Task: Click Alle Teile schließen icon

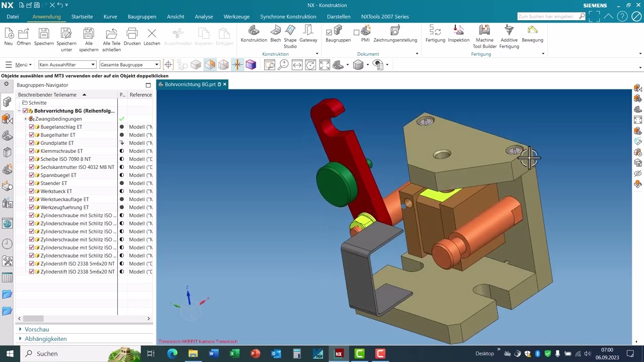Action: [111, 39]
